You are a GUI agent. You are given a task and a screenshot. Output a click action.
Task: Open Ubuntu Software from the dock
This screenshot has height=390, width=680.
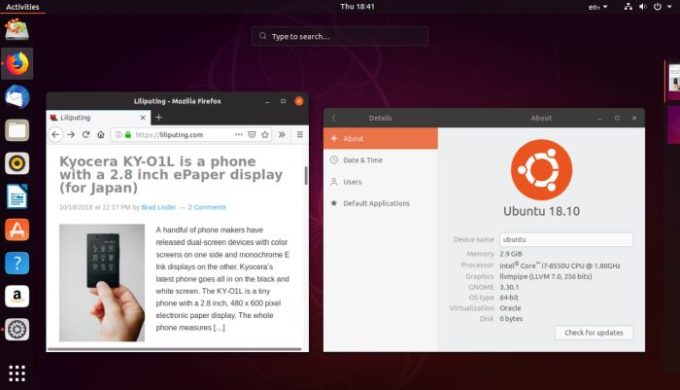pos(17,229)
